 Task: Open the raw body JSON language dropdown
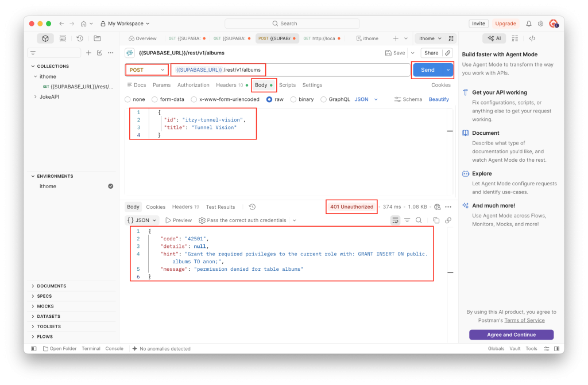[x=366, y=99]
